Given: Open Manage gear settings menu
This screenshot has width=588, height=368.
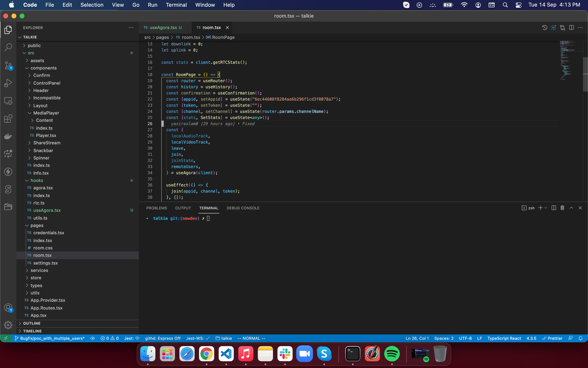Looking at the screenshot, I should tap(8, 325).
